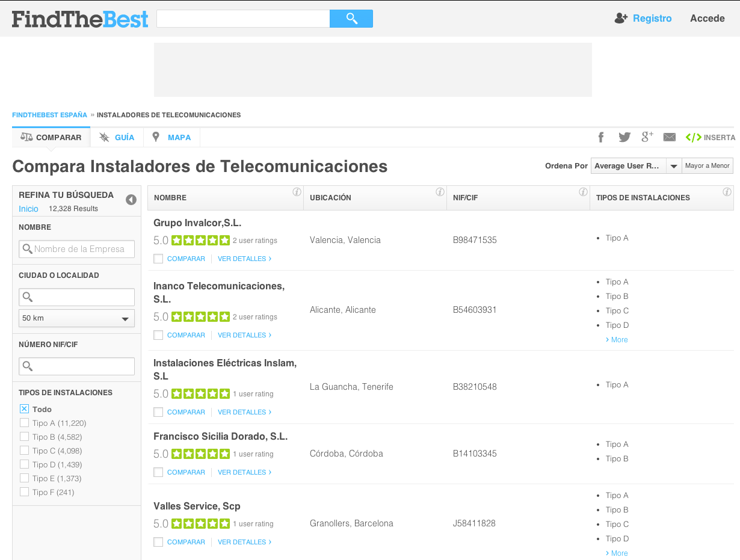This screenshot has width=740, height=560.
Task: Share on Facebook icon
Action: (x=600, y=137)
